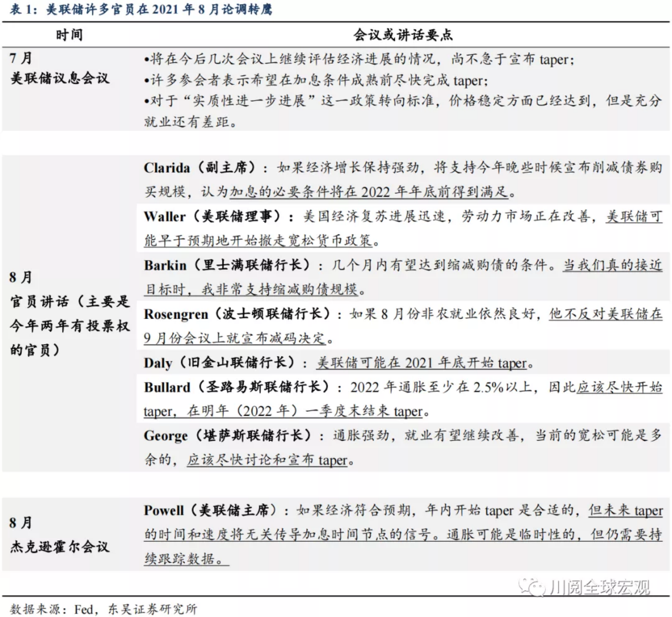Screen dimensions: 672x617
Task: Click underlined text 加息的必要条件将在2022年年底前得到满足
Action: pyautogui.click(x=368, y=192)
